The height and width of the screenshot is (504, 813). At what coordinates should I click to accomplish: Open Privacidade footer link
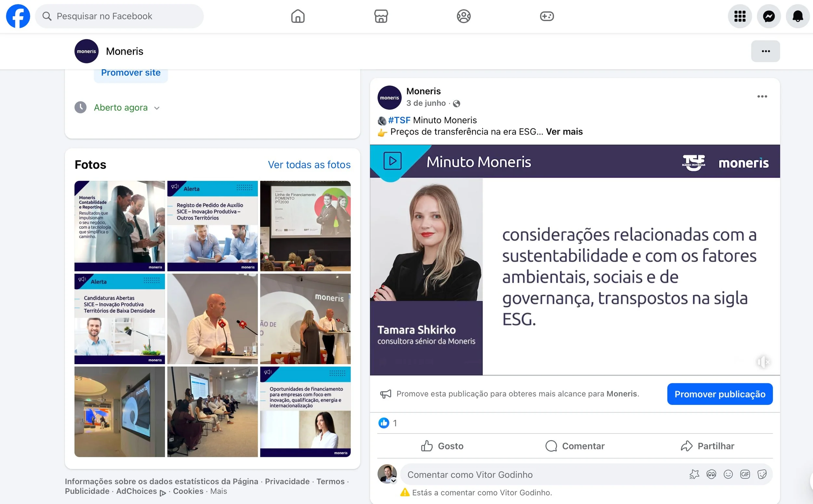click(287, 481)
